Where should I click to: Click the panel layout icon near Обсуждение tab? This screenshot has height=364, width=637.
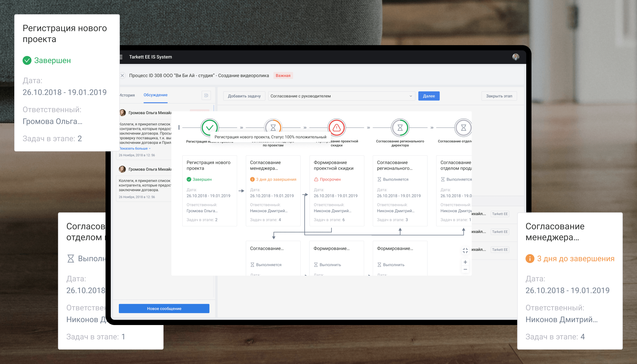206,96
